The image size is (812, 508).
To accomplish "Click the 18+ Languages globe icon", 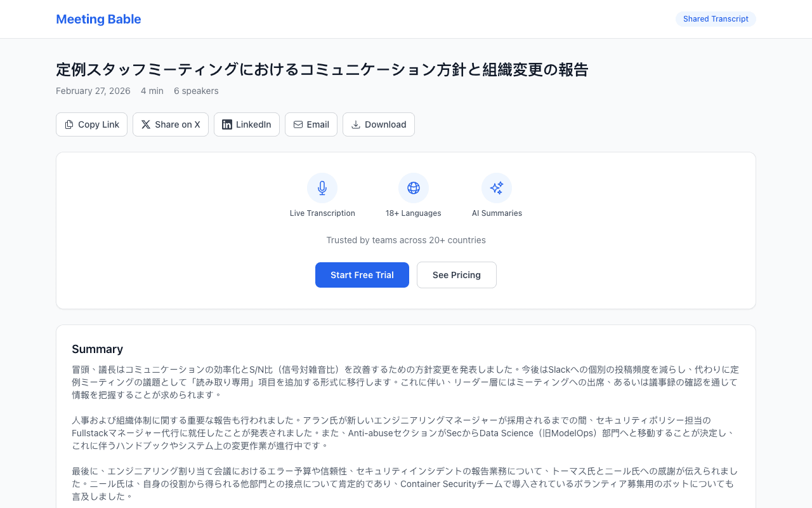I will pyautogui.click(x=414, y=188).
